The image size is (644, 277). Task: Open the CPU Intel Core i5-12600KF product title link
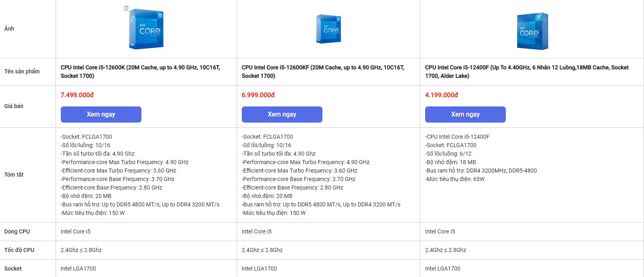point(323,72)
